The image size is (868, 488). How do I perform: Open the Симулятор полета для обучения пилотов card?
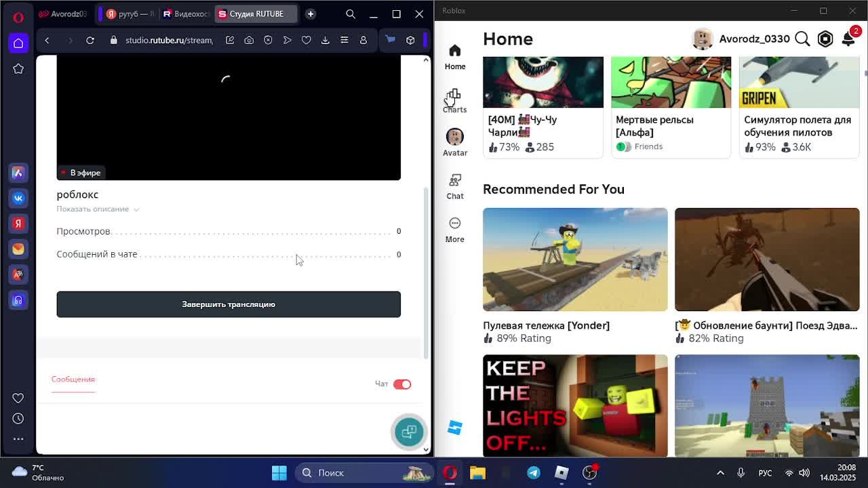coord(799,107)
